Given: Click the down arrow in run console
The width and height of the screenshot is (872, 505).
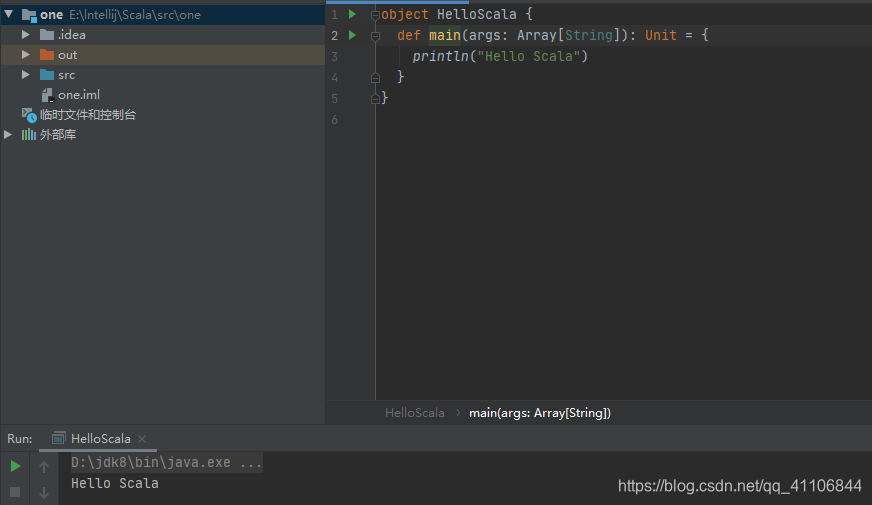Looking at the screenshot, I should pos(44,492).
